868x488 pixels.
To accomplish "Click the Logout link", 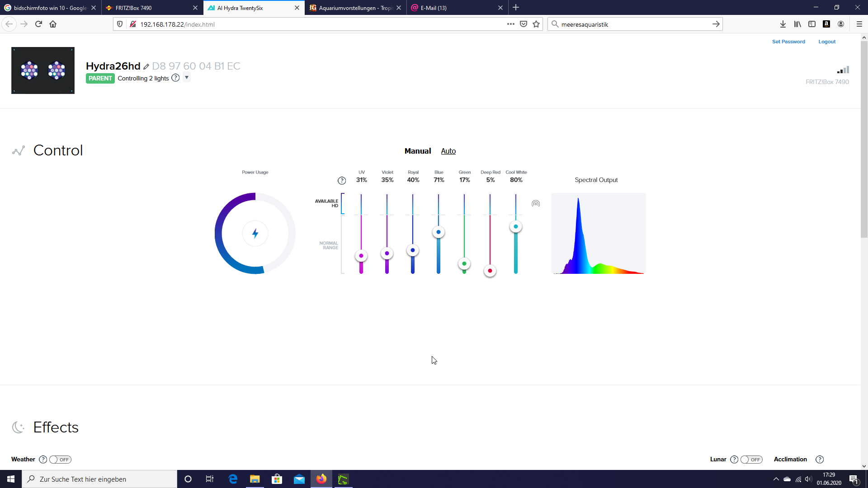I will [x=827, y=42].
